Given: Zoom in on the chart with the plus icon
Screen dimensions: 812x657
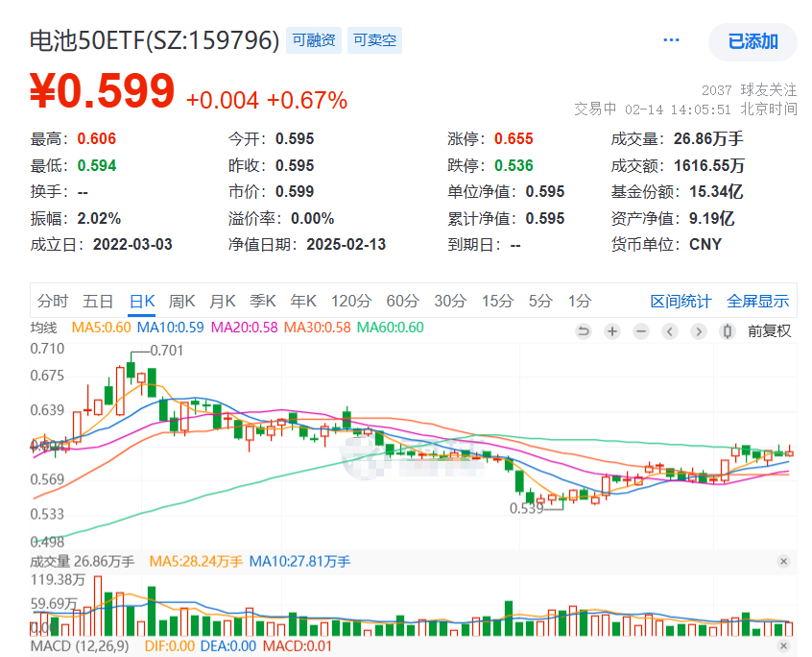Looking at the screenshot, I should [x=611, y=331].
